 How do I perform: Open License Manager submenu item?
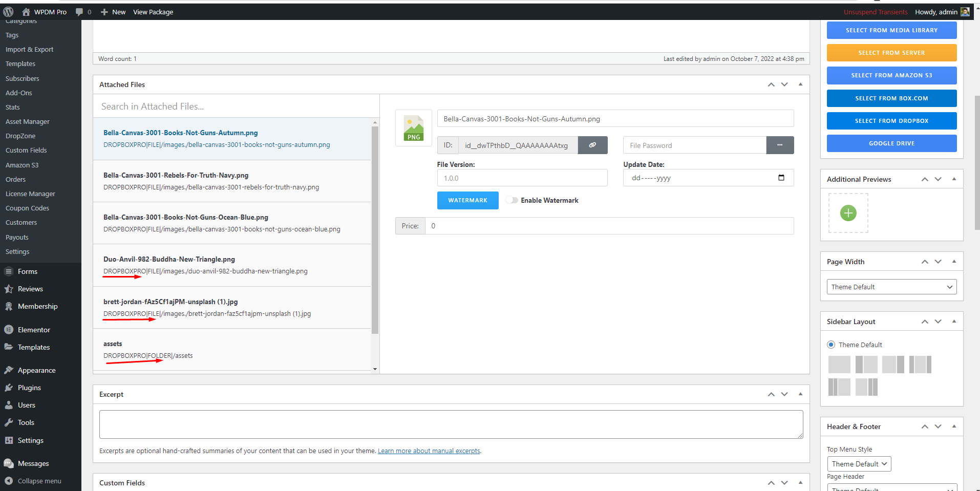30,194
